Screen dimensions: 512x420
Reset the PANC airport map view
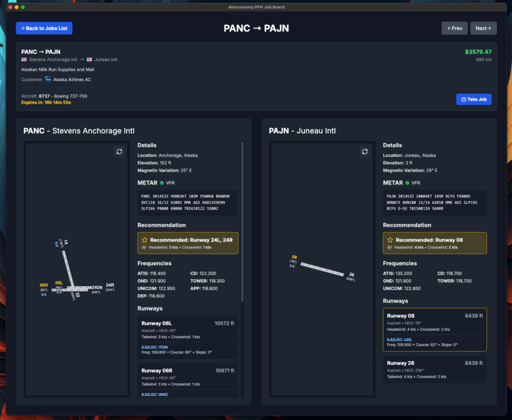(x=119, y=151)
